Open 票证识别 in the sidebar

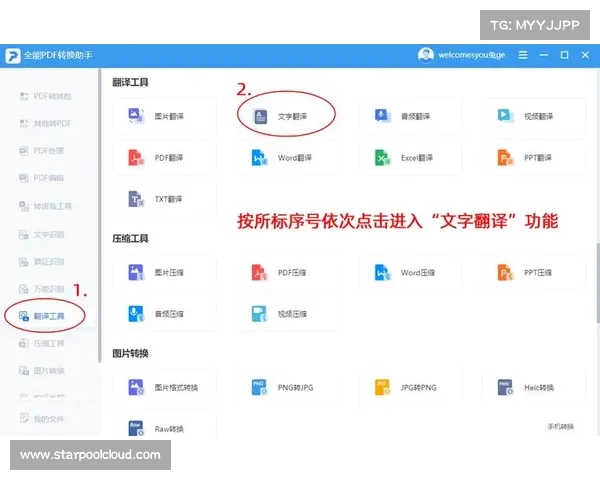pos(41,262)
